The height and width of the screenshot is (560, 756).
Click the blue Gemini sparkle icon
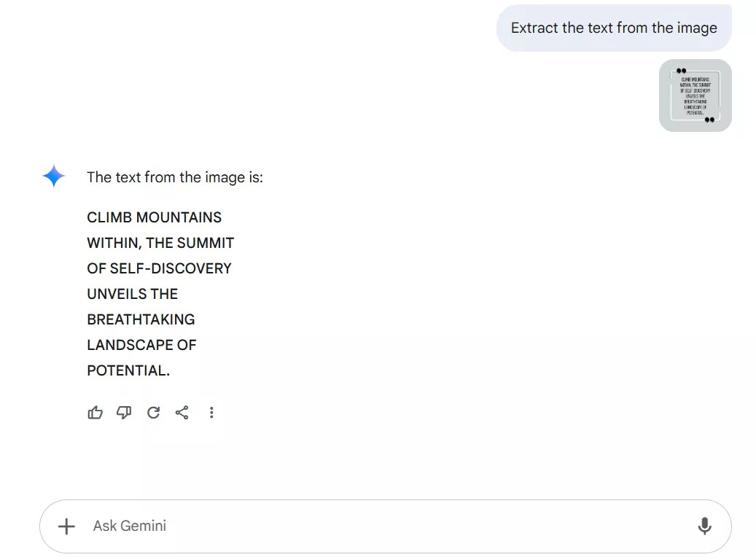point(53,176)
